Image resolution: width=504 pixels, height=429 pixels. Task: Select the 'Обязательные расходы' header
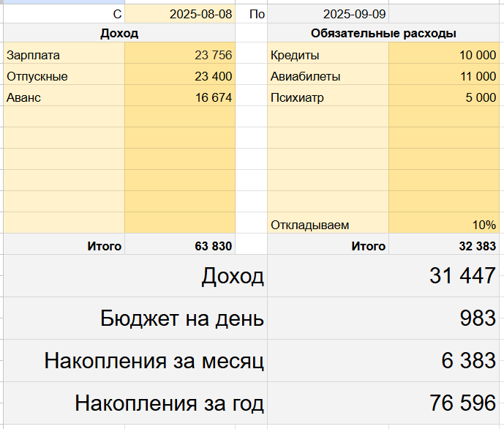[383, 33]
